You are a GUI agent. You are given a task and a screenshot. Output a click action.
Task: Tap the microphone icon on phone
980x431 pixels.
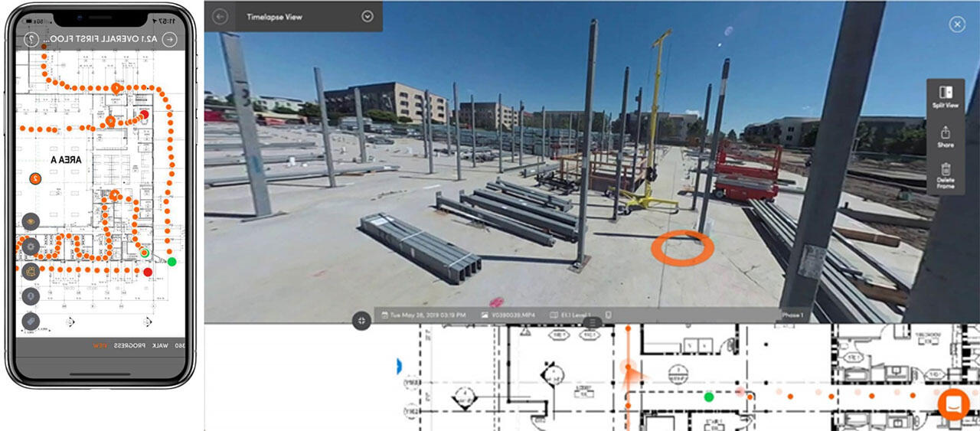[31, 295]
